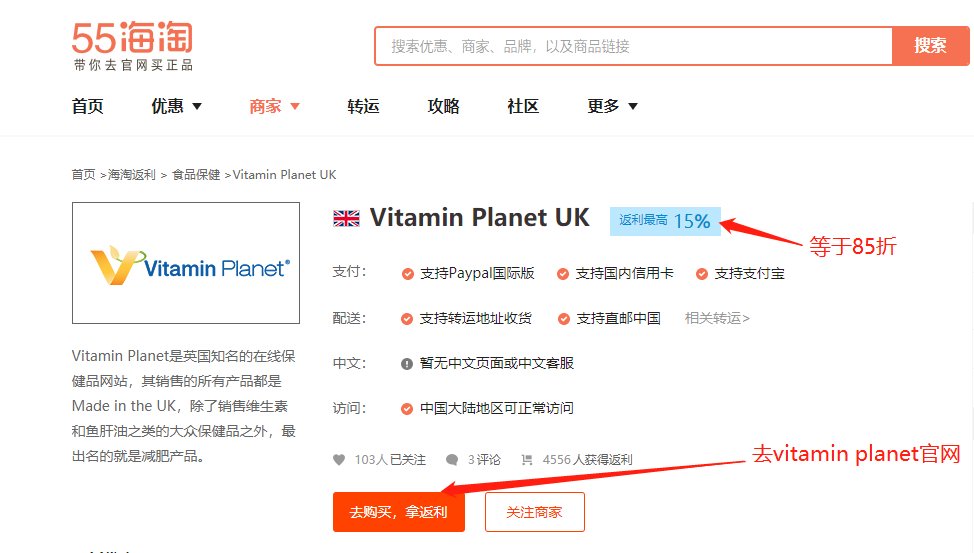Click the 带你去官网买正品 tagline

point(133,65)
